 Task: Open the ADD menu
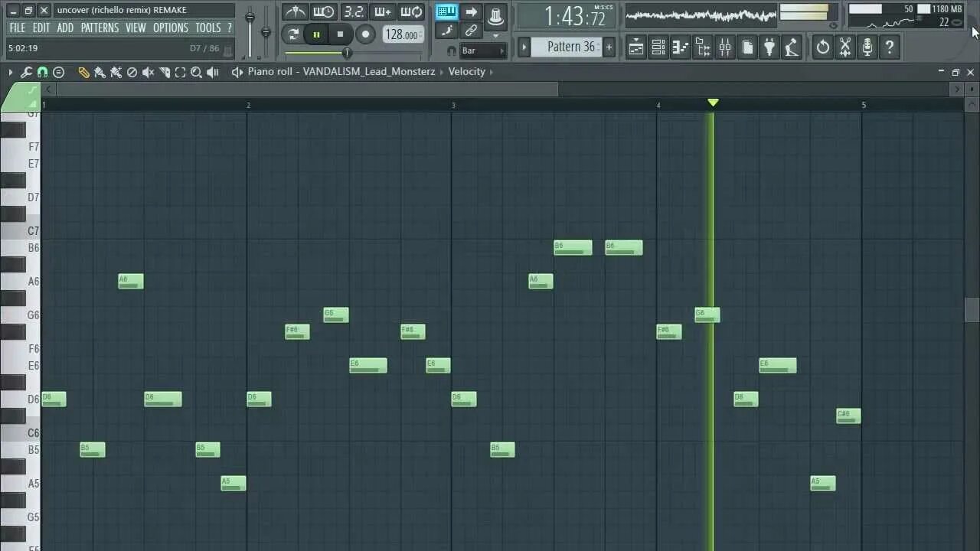pyautogui.click(x=65, y=28)
